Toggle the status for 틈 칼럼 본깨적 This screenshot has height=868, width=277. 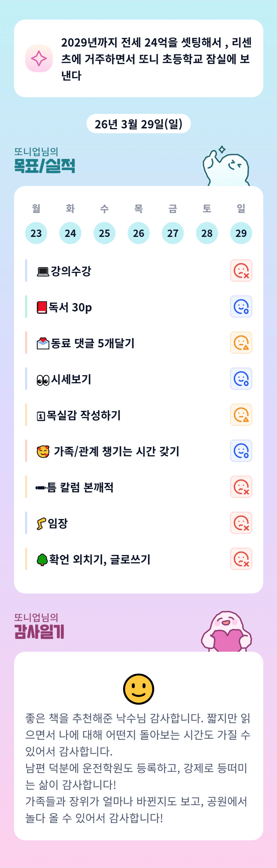coord(241,487)
